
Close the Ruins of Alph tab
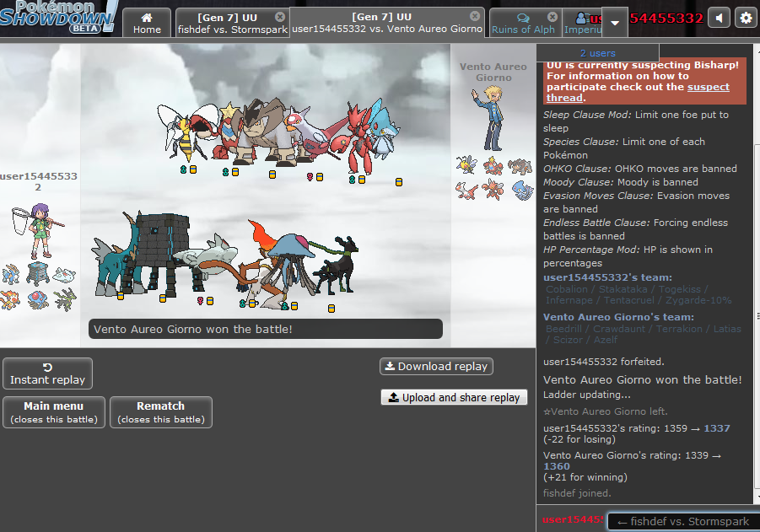(552, 17)
